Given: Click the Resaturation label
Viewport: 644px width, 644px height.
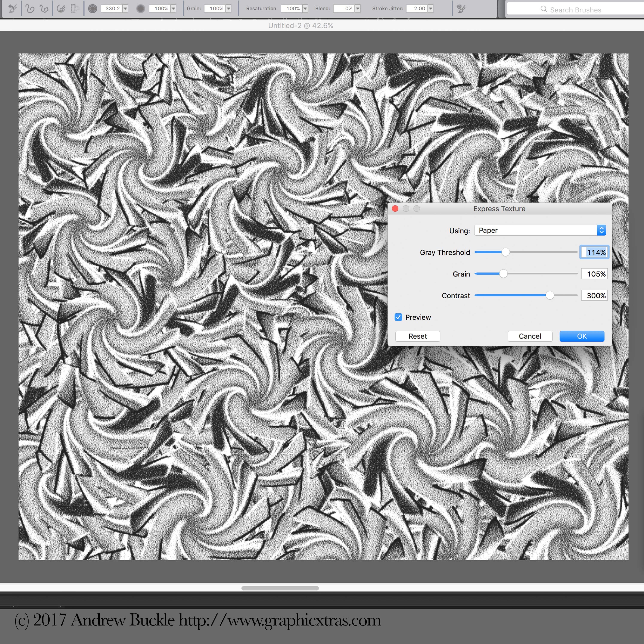Looking at the screenshot, I should (x=262, y=9).
